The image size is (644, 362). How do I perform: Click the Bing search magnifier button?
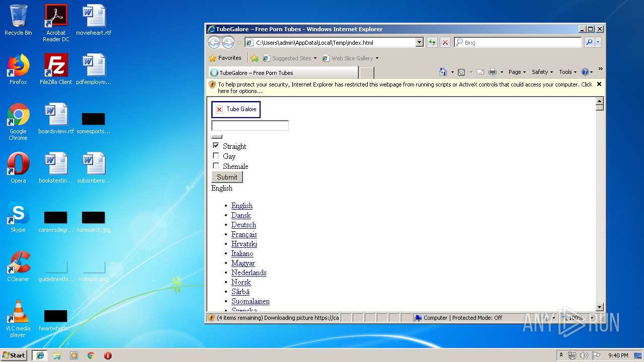point(589,43)
